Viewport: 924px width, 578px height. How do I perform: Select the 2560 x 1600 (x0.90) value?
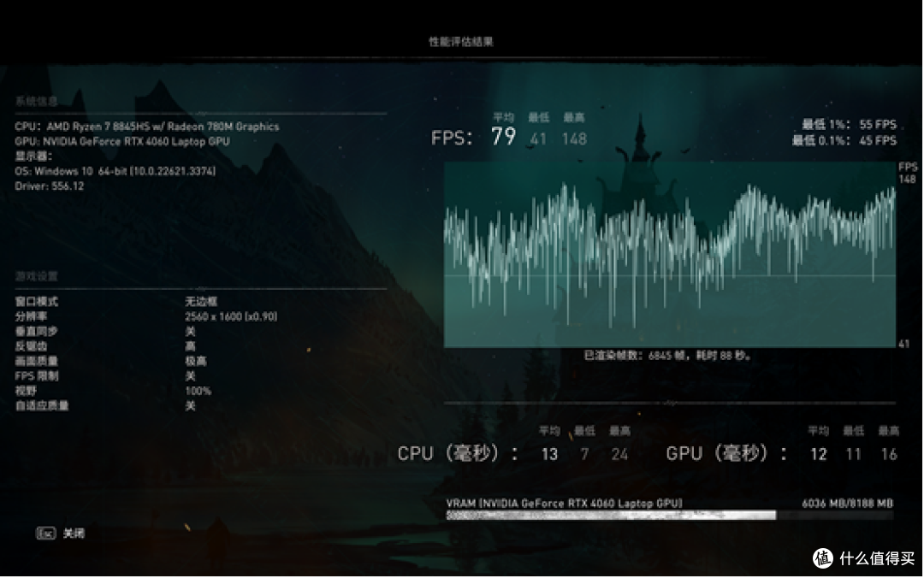(x=231, y=316)
